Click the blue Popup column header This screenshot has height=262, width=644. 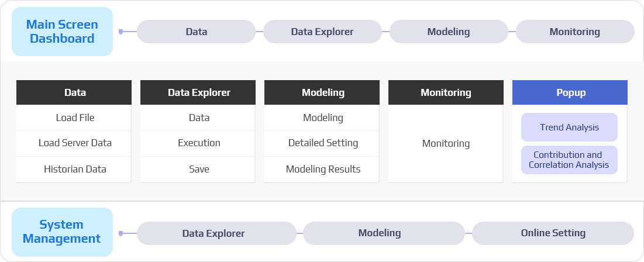(570, 92)
